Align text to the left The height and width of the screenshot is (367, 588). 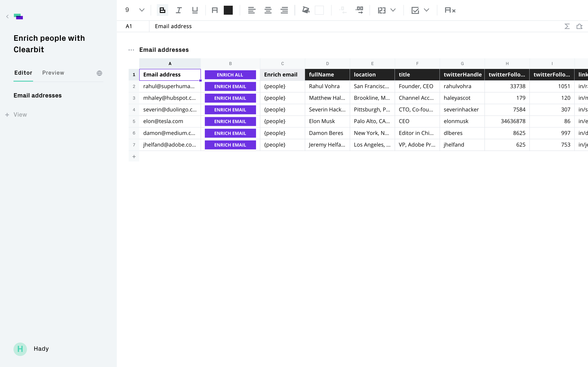click(252, 10)
